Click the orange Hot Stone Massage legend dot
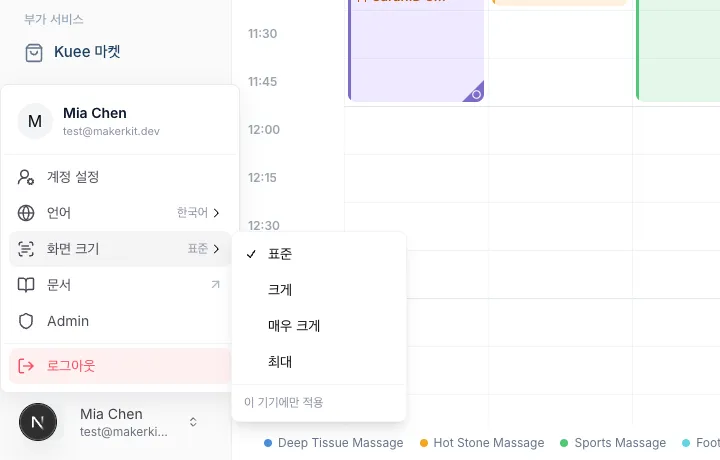 pyautogui.click(x=424, y=443)
